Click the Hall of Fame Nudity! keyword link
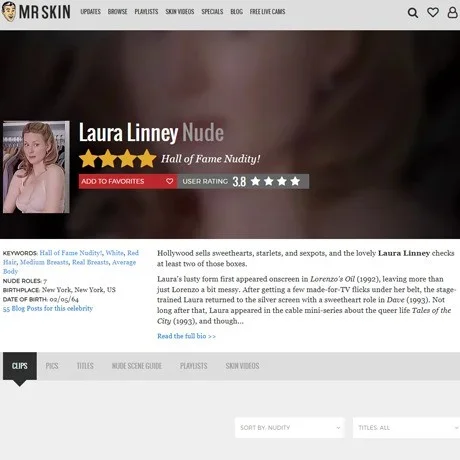Image resolution: width=460 pixels, height=460 pixels. coord(71,253)
